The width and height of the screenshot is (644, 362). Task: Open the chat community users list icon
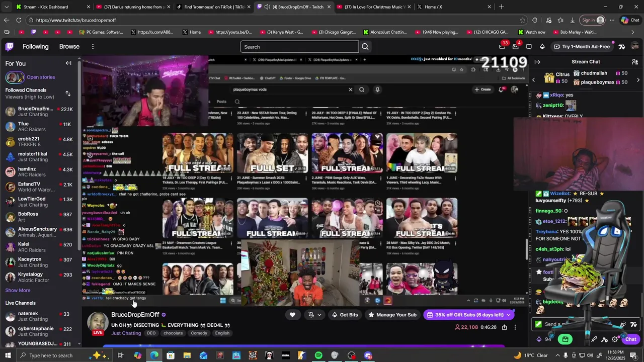634,62
